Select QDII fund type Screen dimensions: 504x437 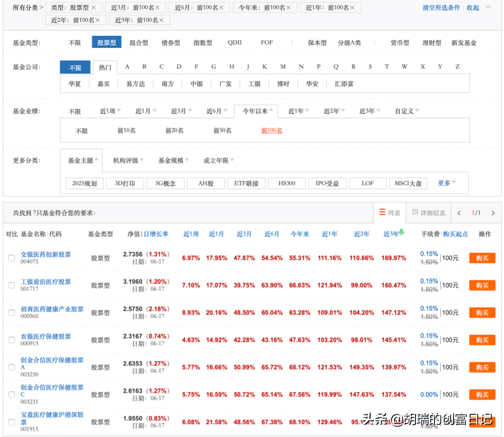[235, 42]
